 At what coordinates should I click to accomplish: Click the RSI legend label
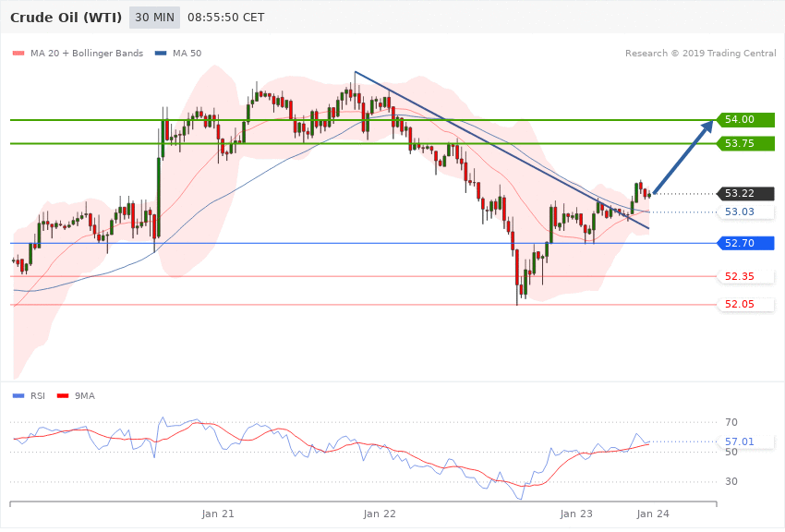click(x=38, y=396)
